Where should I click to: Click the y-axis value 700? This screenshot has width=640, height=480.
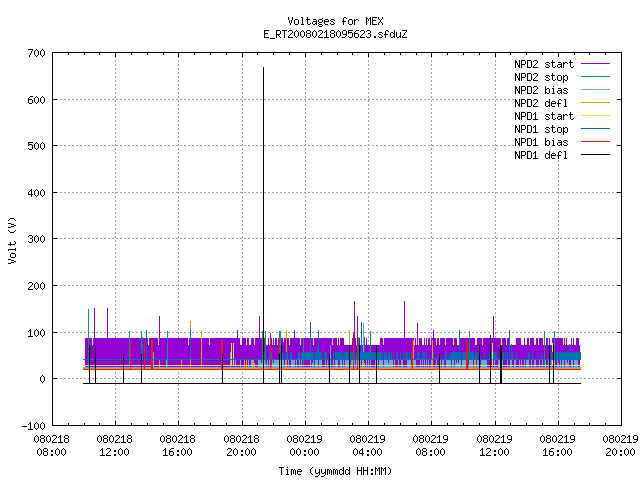pos(36,53)
